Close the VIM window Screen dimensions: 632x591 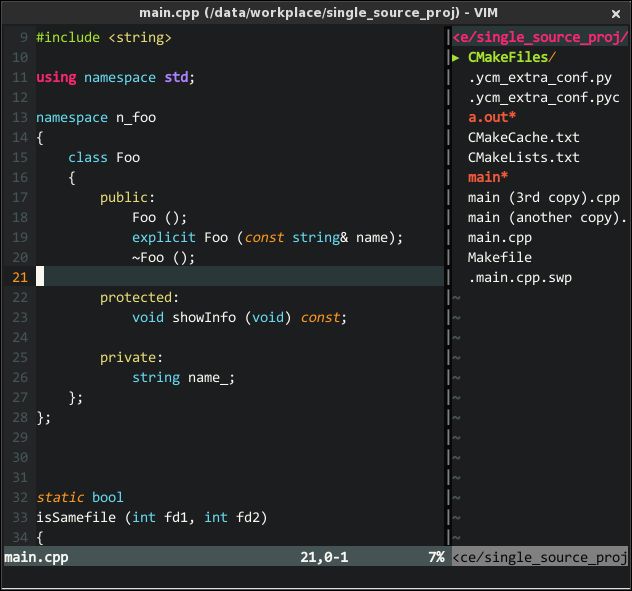615,14
